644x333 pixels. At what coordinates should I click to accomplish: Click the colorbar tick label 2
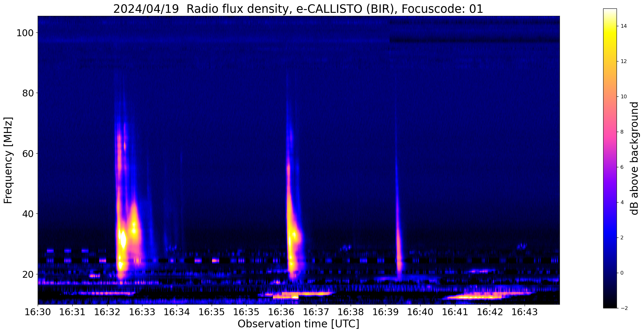point(622,238)
